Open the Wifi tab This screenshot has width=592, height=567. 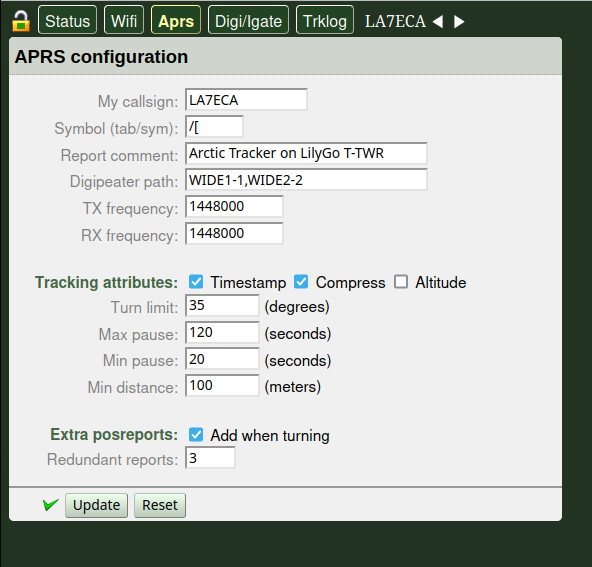124,20
